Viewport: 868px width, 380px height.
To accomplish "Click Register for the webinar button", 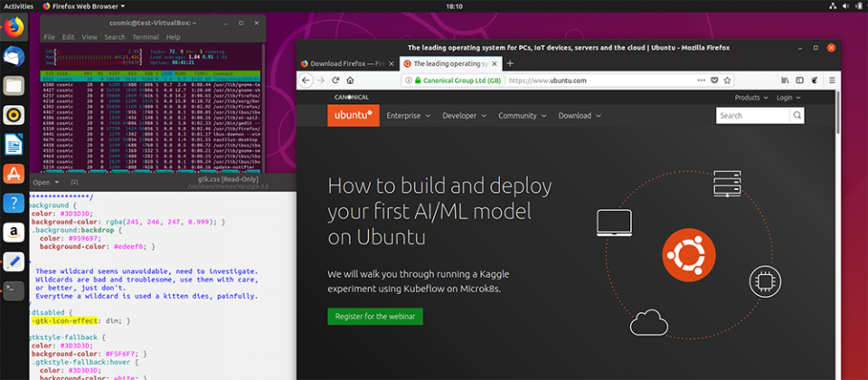I will tap(374, 317).
